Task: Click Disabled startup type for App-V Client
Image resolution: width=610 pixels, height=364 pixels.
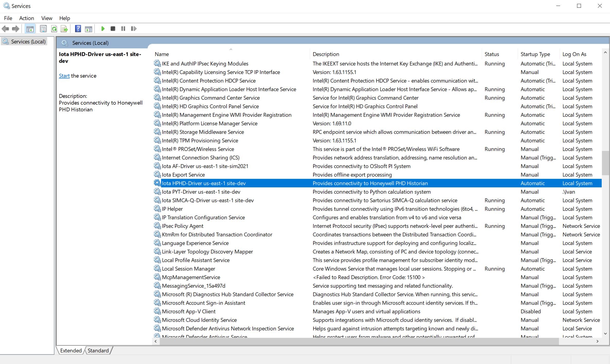Action: 531,311
